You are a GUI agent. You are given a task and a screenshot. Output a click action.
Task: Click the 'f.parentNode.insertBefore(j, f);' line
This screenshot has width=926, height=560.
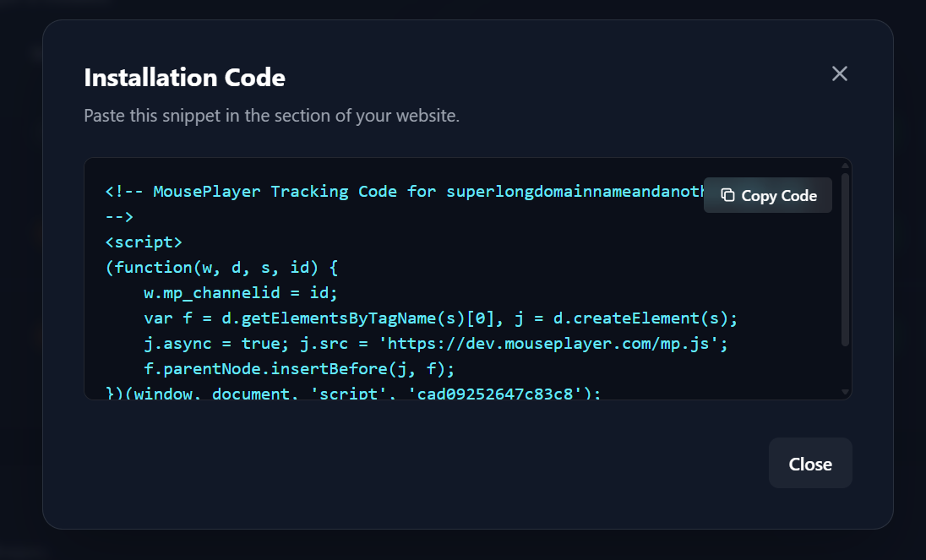click(x=299, y=369)
